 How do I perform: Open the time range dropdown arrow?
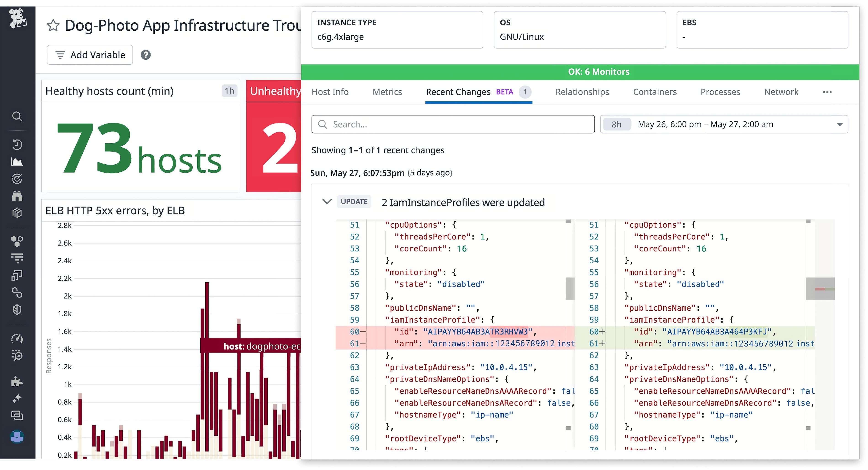(x=840, y=124)
